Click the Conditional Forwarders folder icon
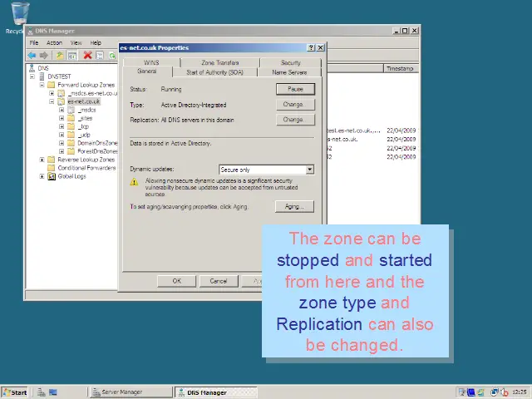Screen dimensions: 532x399 [x=52, y=168]
